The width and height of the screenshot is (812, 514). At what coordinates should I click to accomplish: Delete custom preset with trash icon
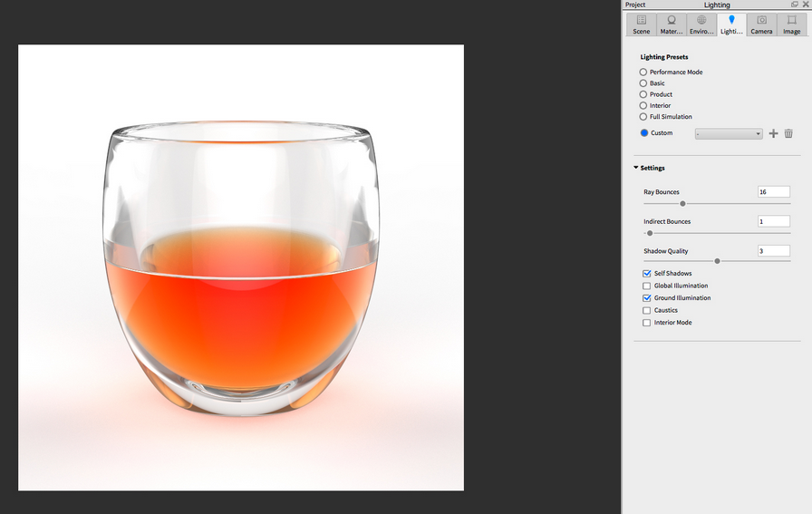[788, 133]
